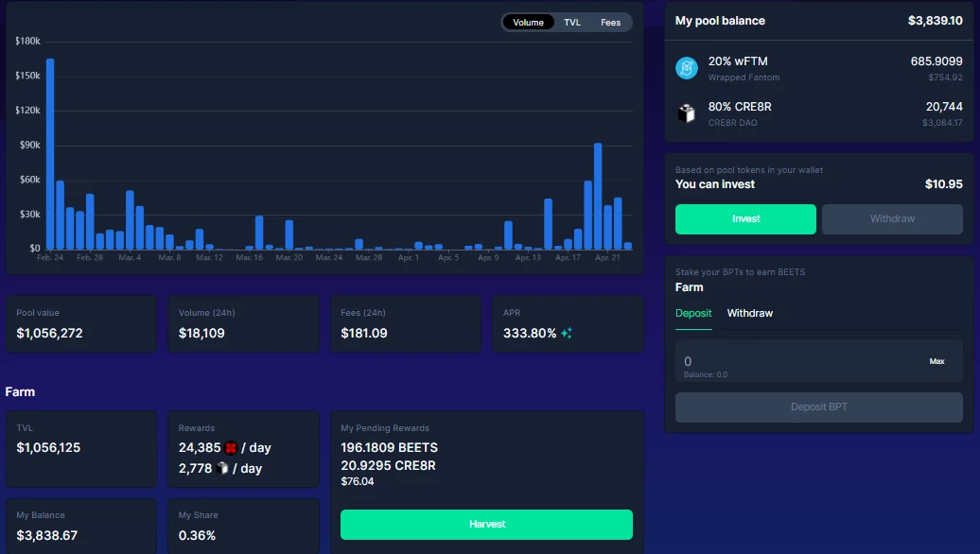This screenshot has width=980, height=554.
Task: Click the Deposit BPT button
Action: pos(819,407)
